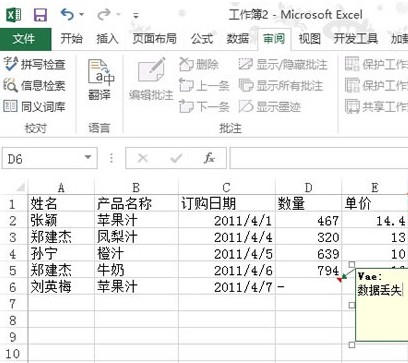Switch to the 公式 ribbon tab
Image resolution: width=408 pixels, height=363 pixels.
point(202,39)
